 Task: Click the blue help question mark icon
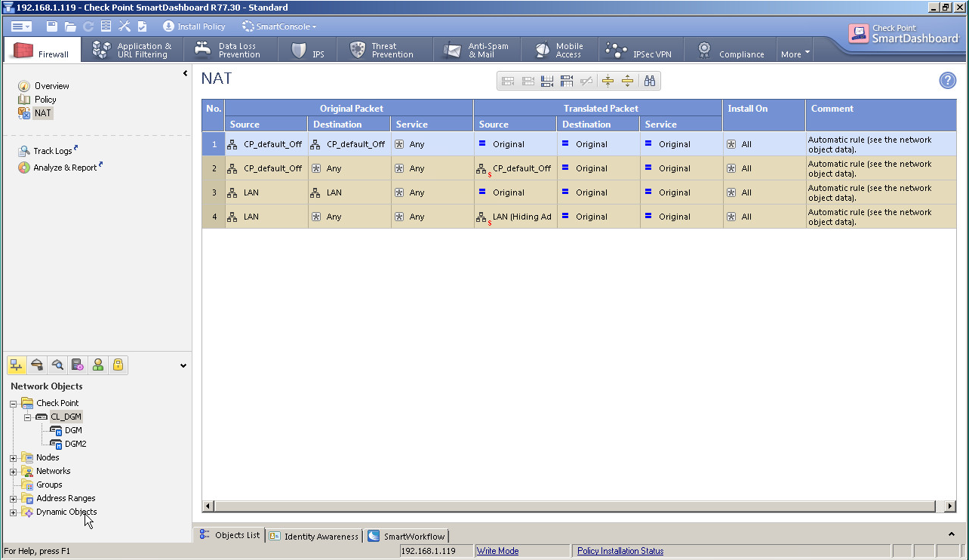(x=947, y=81)
